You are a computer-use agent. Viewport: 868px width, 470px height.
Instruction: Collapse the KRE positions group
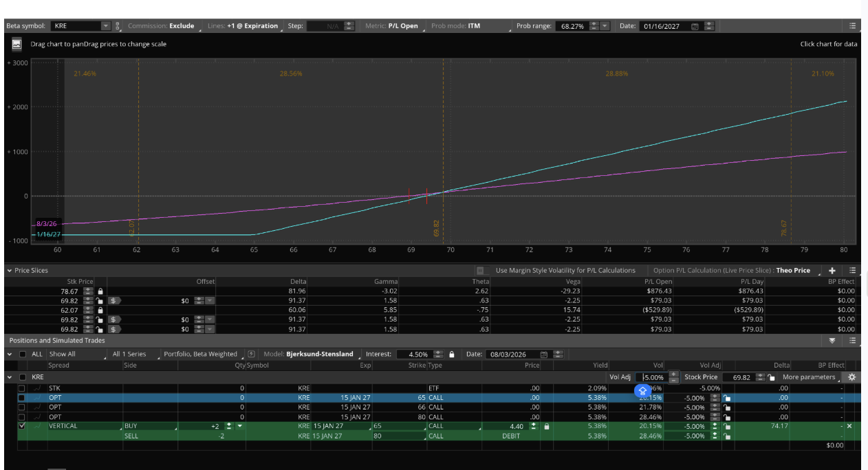click(x=10, y=377)
